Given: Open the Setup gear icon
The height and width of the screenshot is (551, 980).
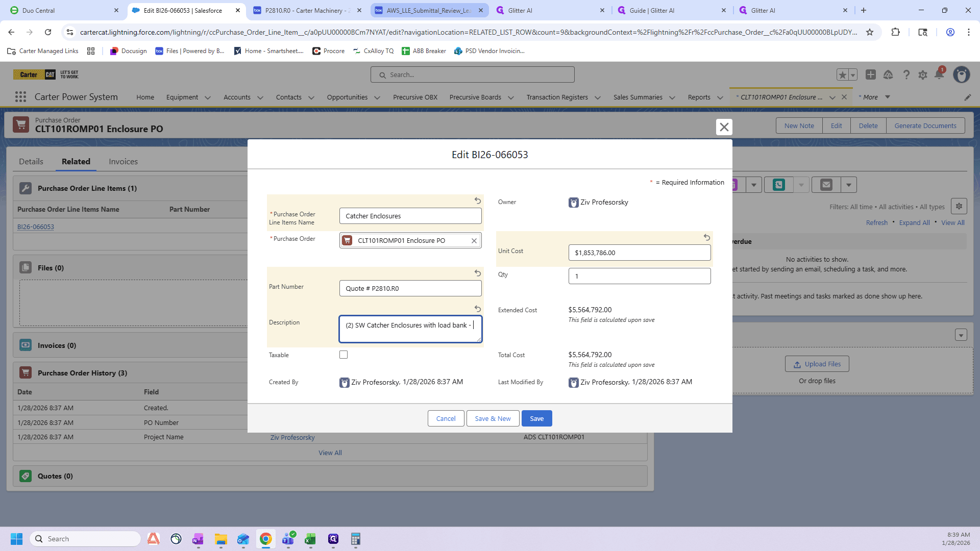Looking at the screenshot, I should pos(923,75).
